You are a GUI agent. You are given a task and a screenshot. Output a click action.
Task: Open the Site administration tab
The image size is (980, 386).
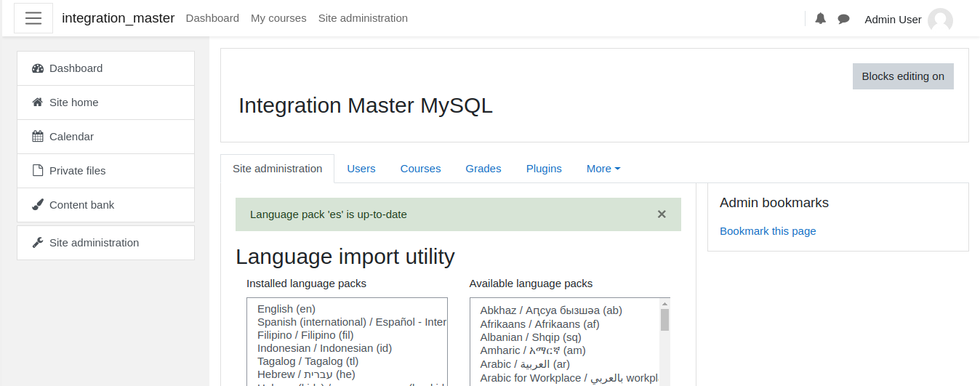[x=278, y=169]
